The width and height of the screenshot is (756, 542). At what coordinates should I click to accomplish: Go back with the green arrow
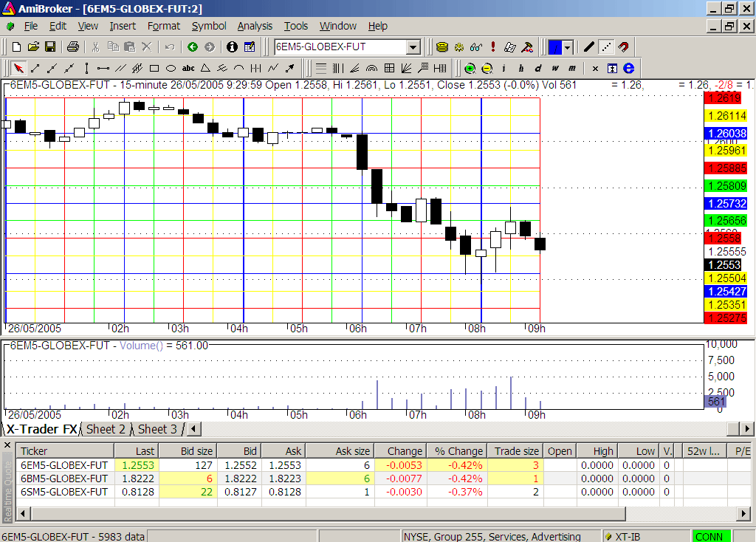click(x=193, y=47)
